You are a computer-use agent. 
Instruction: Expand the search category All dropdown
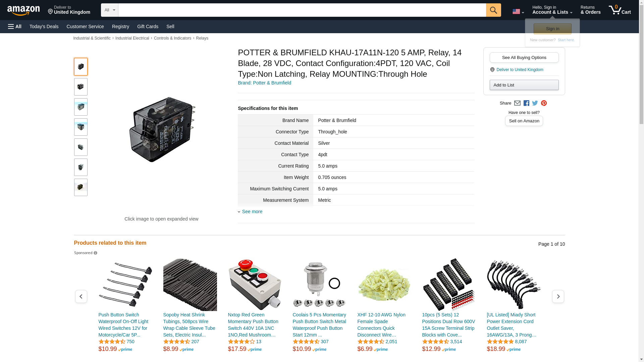[109, 10]
